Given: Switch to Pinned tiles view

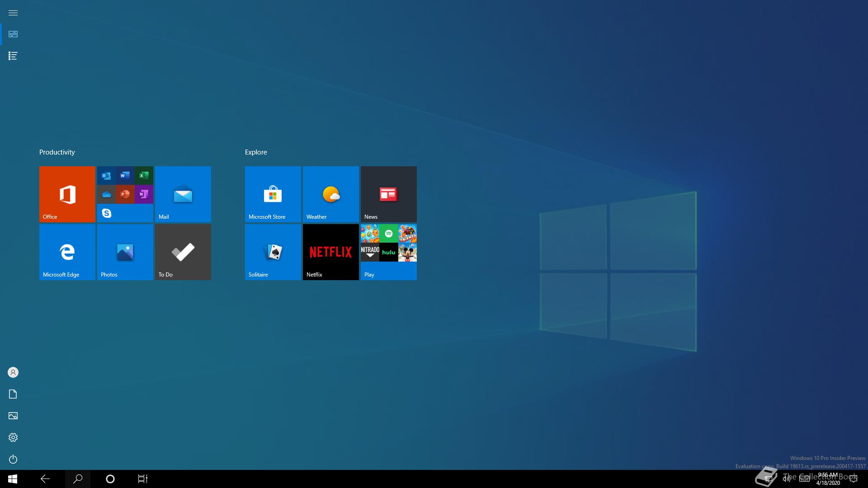Looking at the screenshot, I should coord(13,34).
